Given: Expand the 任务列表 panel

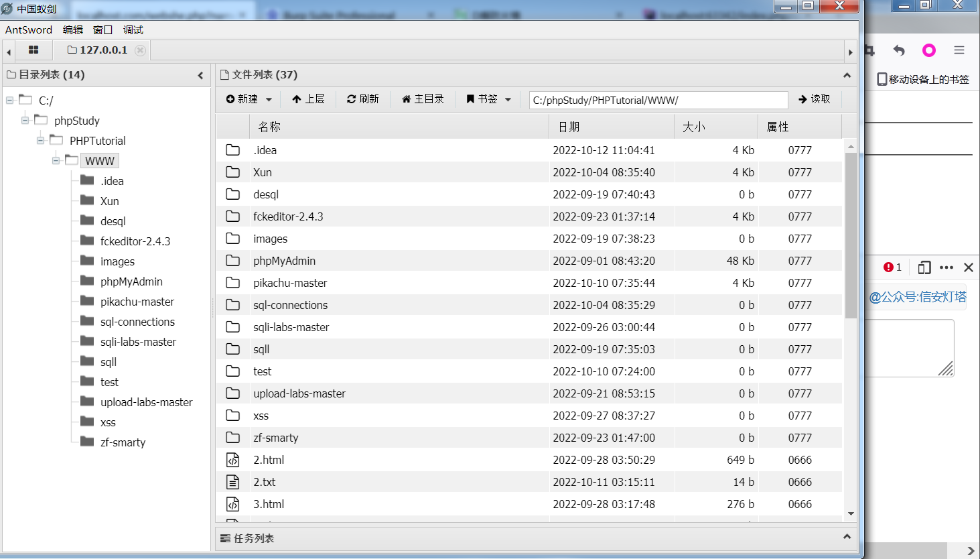Looking at the screenshot, I should point(847,537).
